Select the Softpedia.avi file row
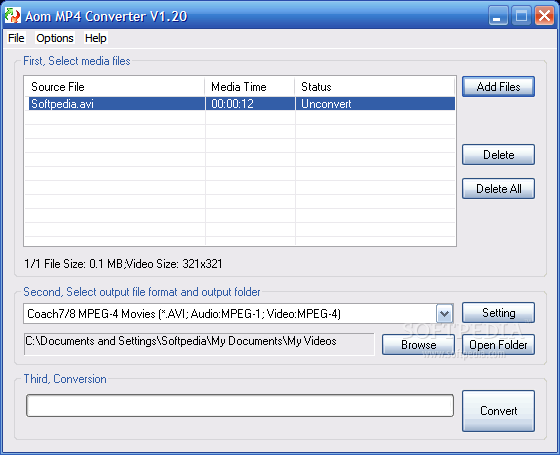Image resolution: width=560 pixels, height=455 pixels. [x=241, y=104]
